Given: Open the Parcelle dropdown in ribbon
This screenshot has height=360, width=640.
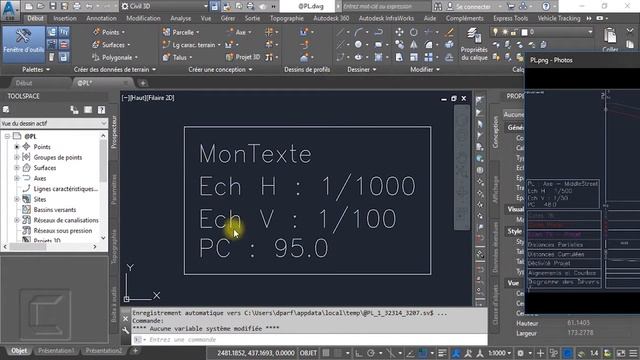Looking at the screenshot, I should click(x=181, y=32).
